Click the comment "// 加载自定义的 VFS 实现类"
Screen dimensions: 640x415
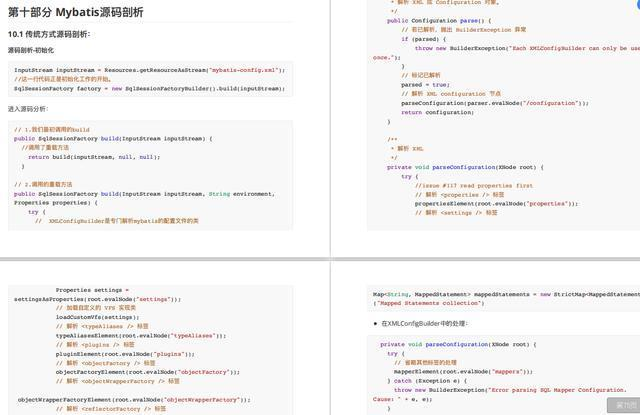coord(96,308)
